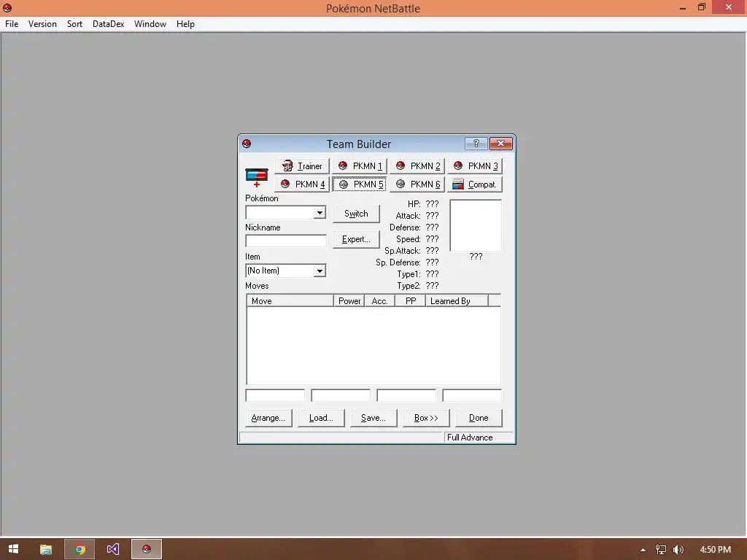Show hidden system tray icons
Viewport: 747px width, 560px height.
[x=643, y=550]
